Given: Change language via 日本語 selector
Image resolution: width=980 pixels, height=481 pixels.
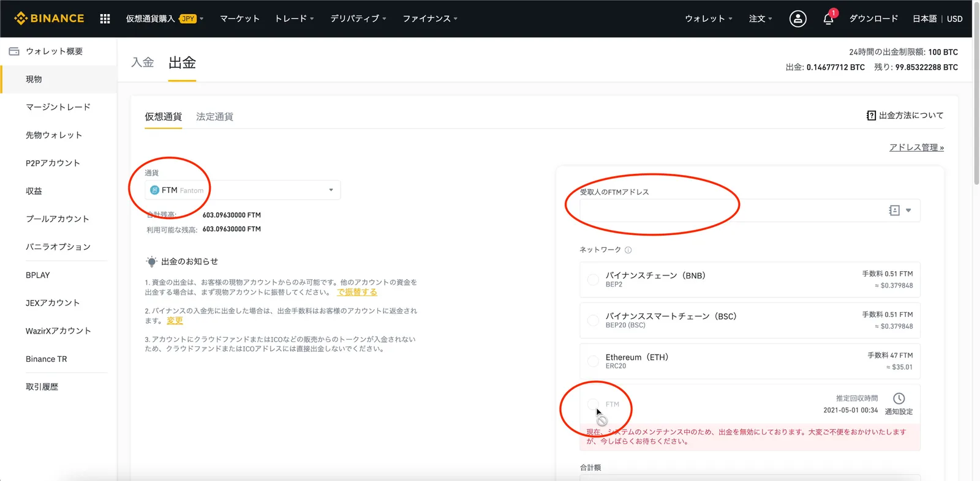Looking at the screenshot, I should pos(924,19).
